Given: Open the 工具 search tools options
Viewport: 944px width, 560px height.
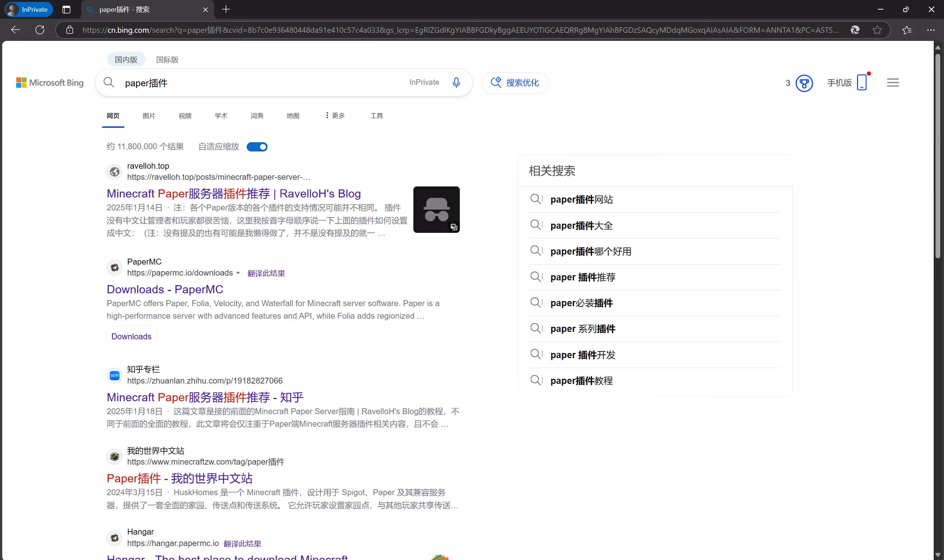Looking at the screenshot, I should pyautogui.click(x=376, y=115).
